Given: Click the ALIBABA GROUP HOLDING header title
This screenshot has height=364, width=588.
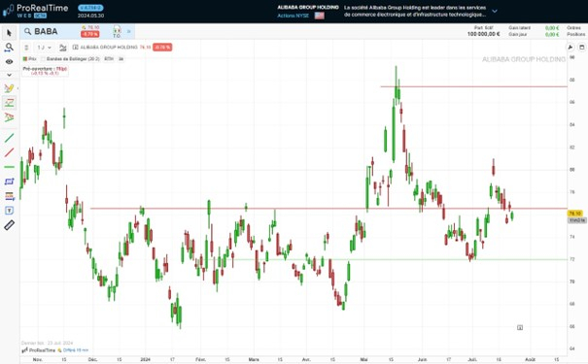Looking at the screenshot, I should point(308,7).
